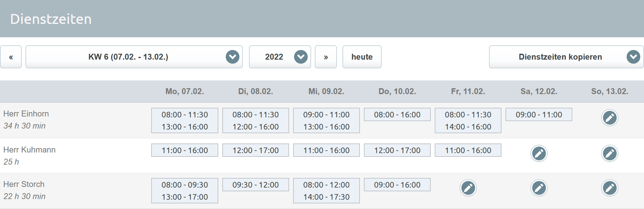Open Herr Kuhmann's Tuesday 12:00 - 17:00 shift

click(256, 150)
